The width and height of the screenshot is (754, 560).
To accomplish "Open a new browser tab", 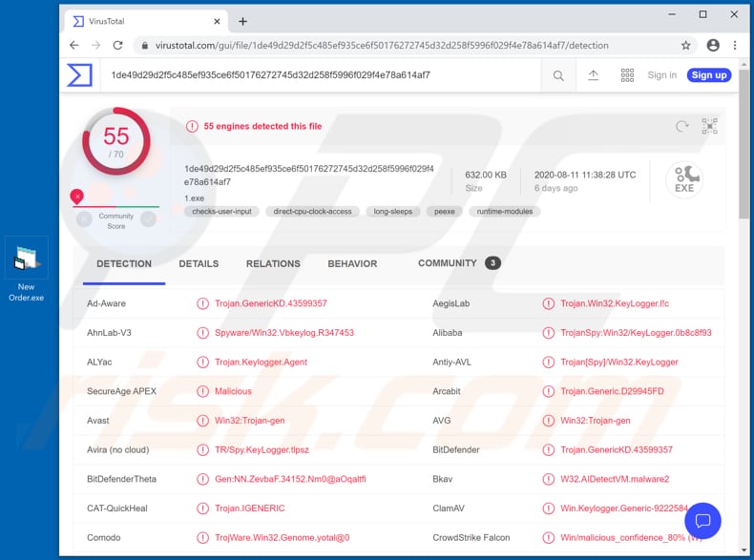I will point(242,21).
